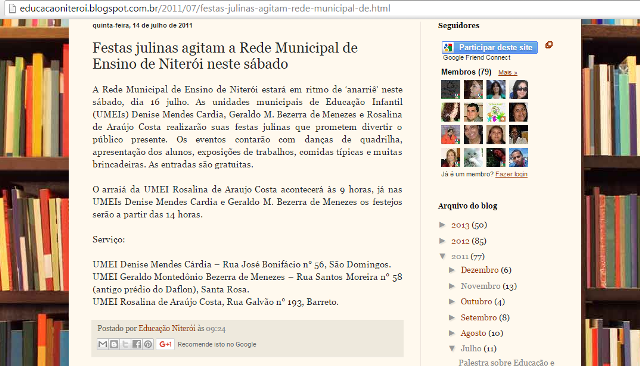This screenshot has width=640, height=366.
Task: Open the dark gray blank-looking member avatar
Action: 450,89
